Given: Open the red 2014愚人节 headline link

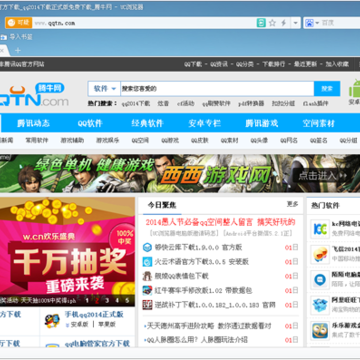Looking at the screenshot, I should pyautogui.click(x=220, y=222).
